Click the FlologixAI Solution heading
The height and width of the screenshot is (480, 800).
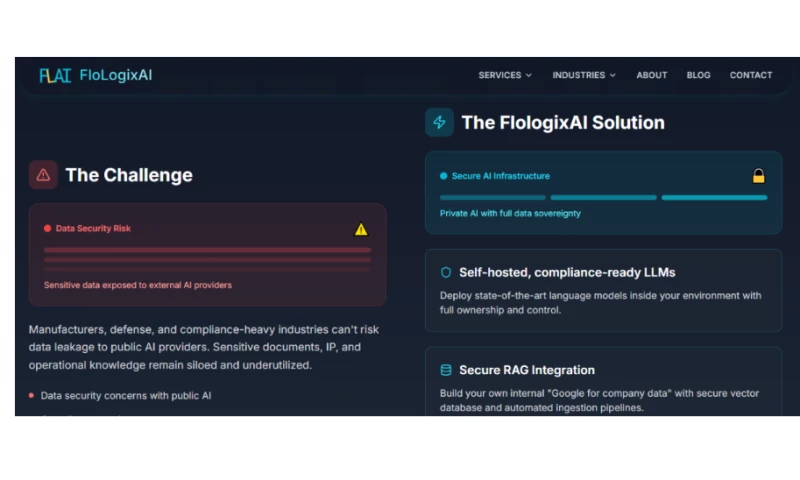click(563, 123)
